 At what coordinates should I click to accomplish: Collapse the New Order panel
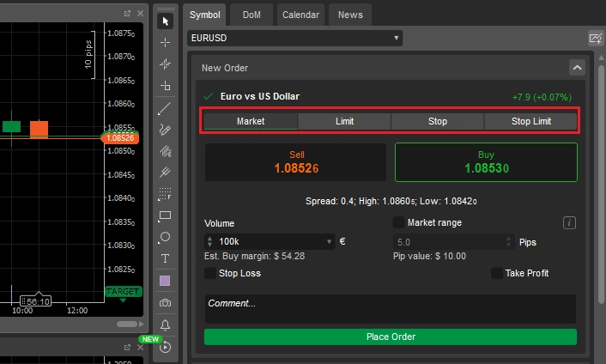(x=577, y=68)
